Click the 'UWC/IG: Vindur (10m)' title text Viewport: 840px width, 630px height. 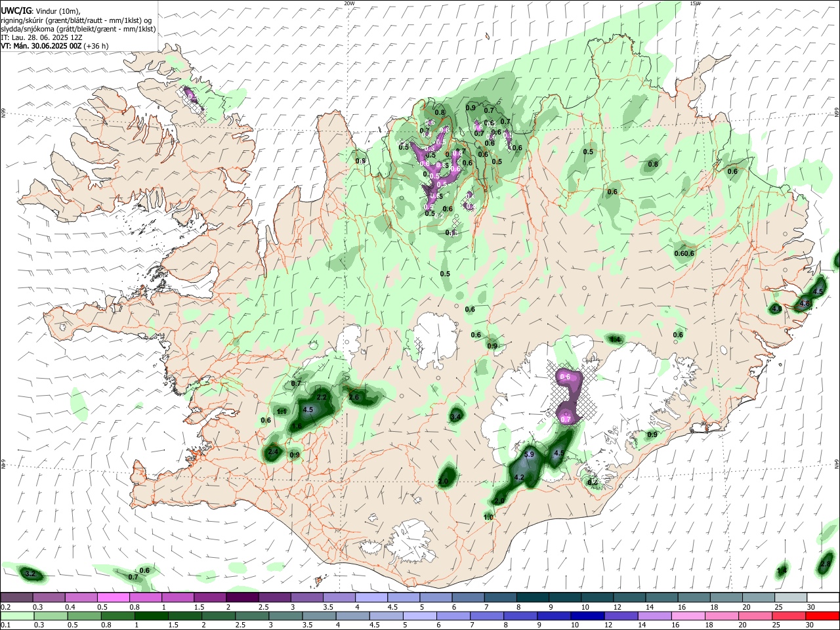(39, 11)
